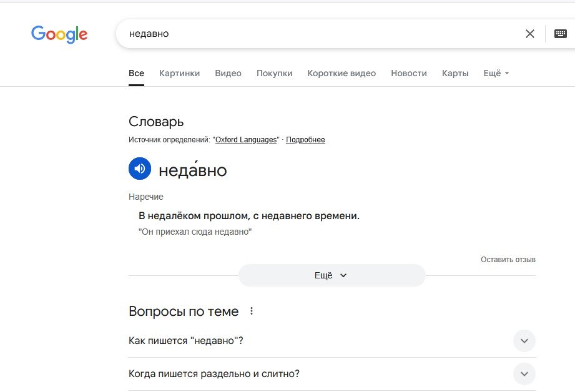Image resolution: width=575 pixels, height=392 pixels.
Task: Expand "Как пишется недавно?" chevron
Action: click(524, 341)
